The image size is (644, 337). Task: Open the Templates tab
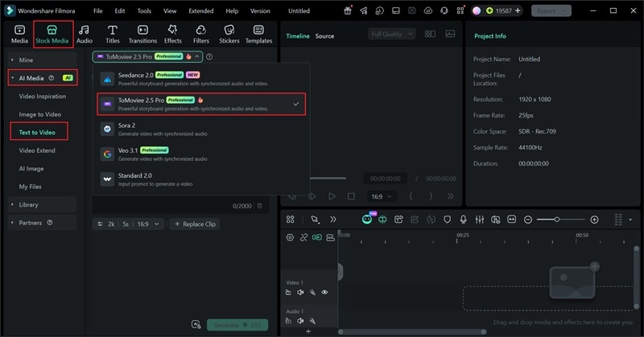coord(258,35)
